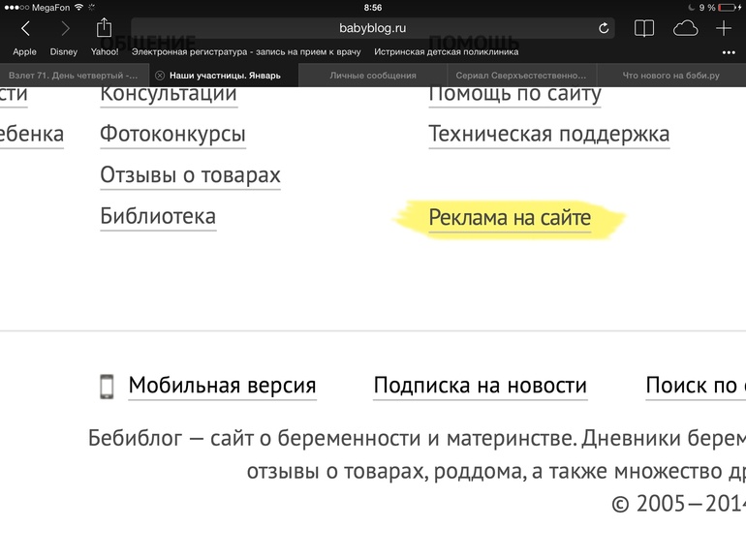Viewport: 746px width, 560px height.
Task: Switch to the Сериал Сверхъестественно tab
Action: [521, 76]
